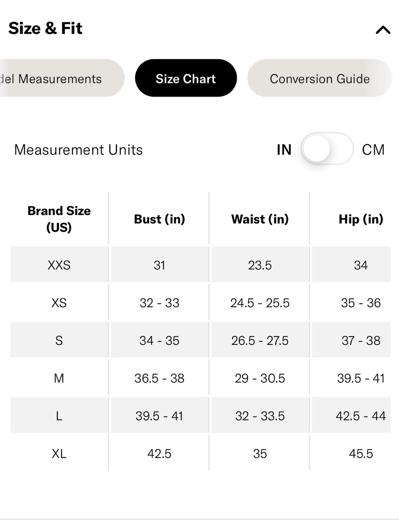The image size is (399, 532).
Task: Click the S size row label
Action: (59, 340)
